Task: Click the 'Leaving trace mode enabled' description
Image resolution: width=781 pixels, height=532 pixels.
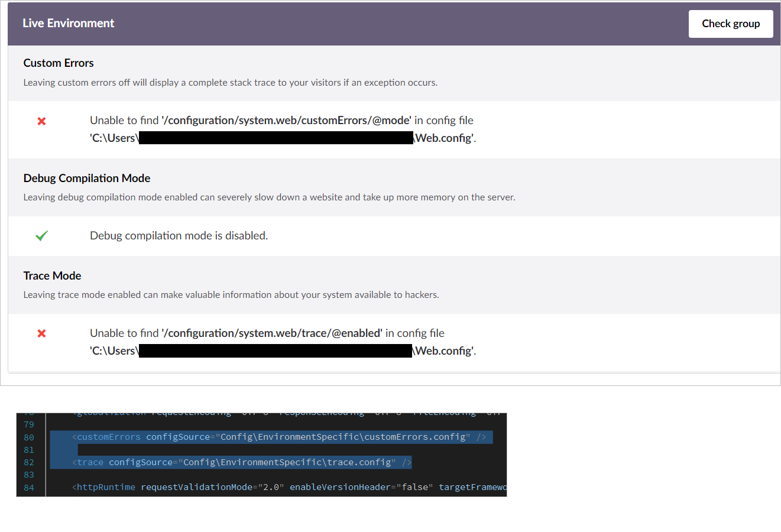Action: pos(231,294)
